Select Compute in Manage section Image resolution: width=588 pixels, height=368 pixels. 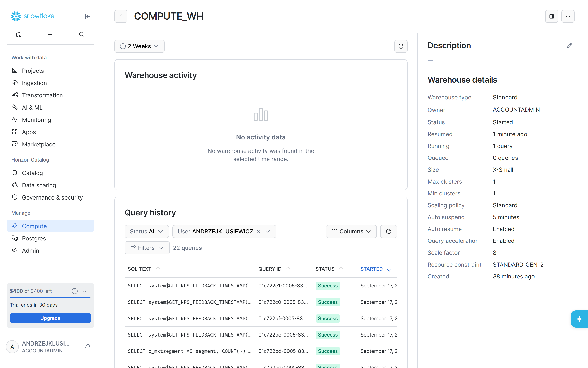pos(50,226)
